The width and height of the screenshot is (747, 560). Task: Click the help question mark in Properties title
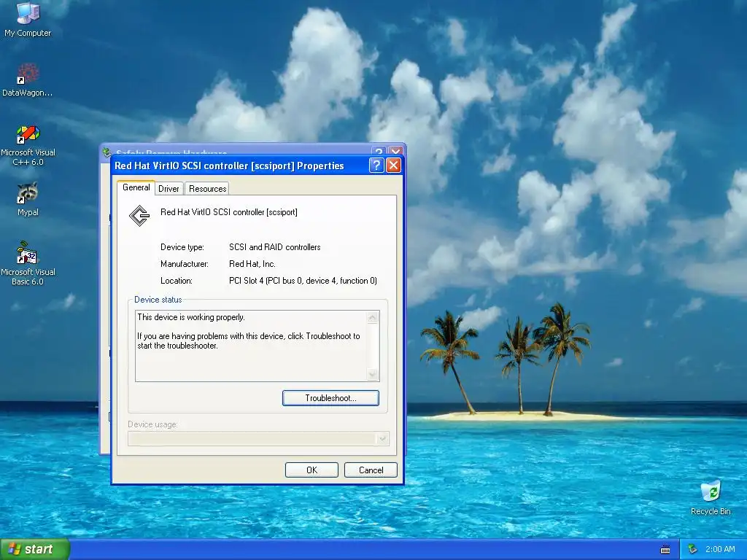point(376,166)
